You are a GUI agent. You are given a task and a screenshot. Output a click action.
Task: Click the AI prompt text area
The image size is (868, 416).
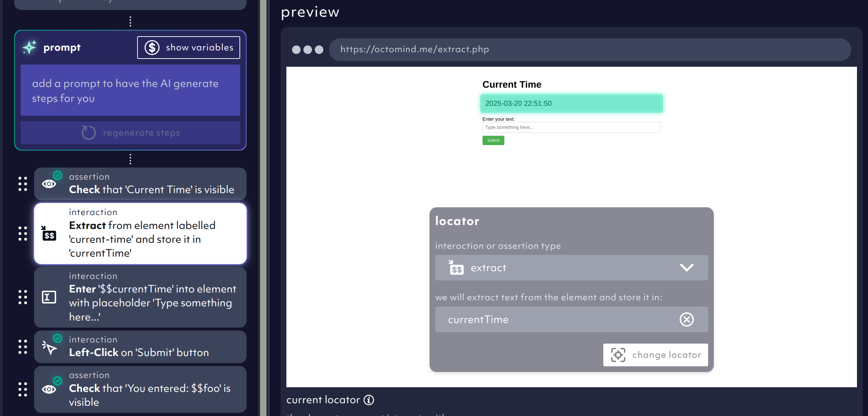(130, 90)
